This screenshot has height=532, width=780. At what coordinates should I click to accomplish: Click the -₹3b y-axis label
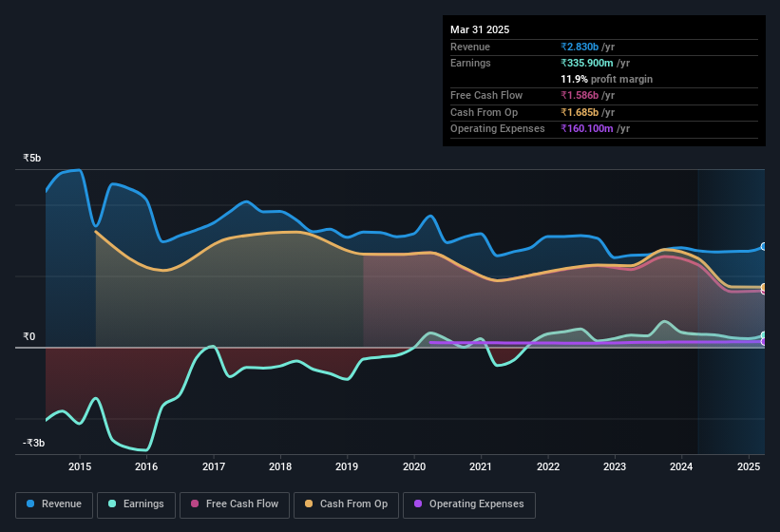coord(33,443)
